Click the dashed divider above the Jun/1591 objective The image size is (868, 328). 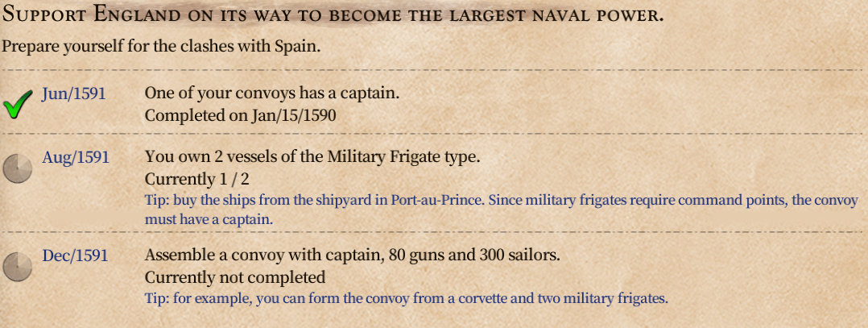[x=434, y=71]
